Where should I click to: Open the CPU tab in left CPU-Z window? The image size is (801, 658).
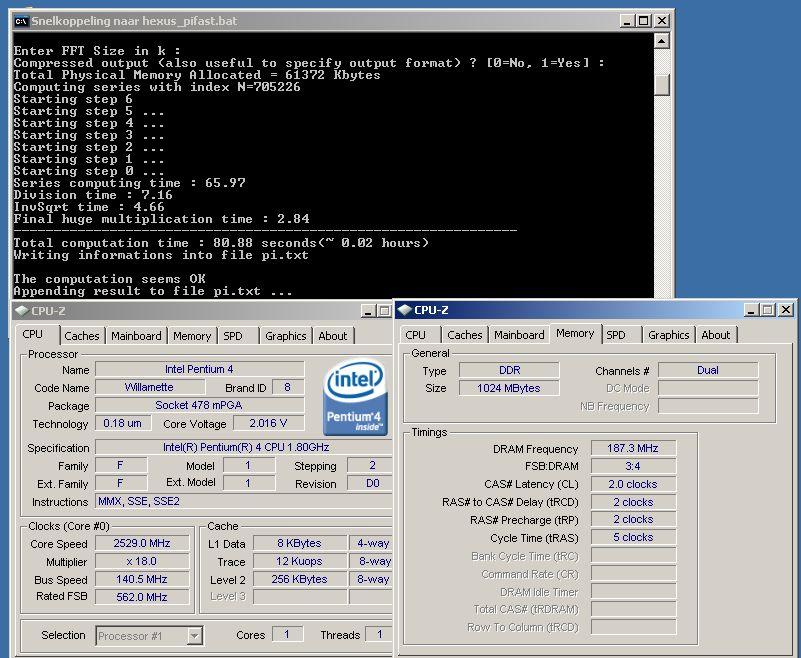[33, 334]
